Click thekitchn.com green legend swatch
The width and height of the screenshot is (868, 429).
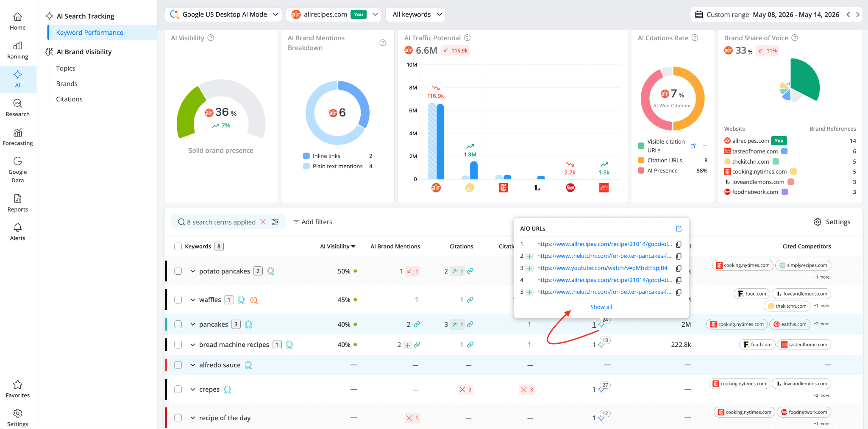click(776, 162)
